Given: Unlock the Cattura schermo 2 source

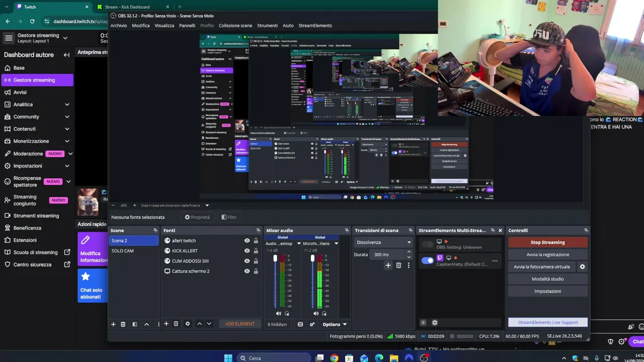Looking at the screenshot, I should 256,271.
